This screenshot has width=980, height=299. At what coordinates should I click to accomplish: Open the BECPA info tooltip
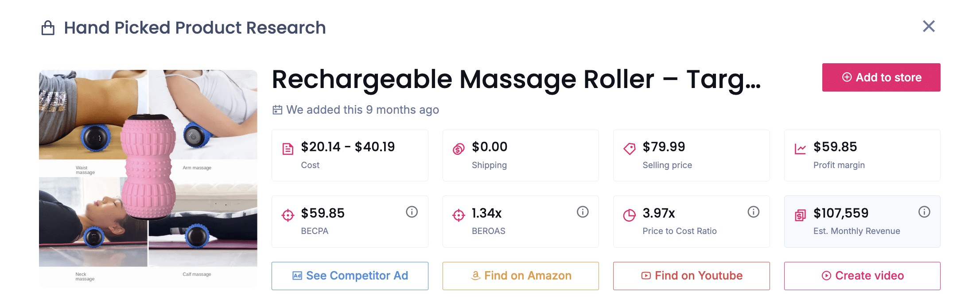(x=412, y=212)
